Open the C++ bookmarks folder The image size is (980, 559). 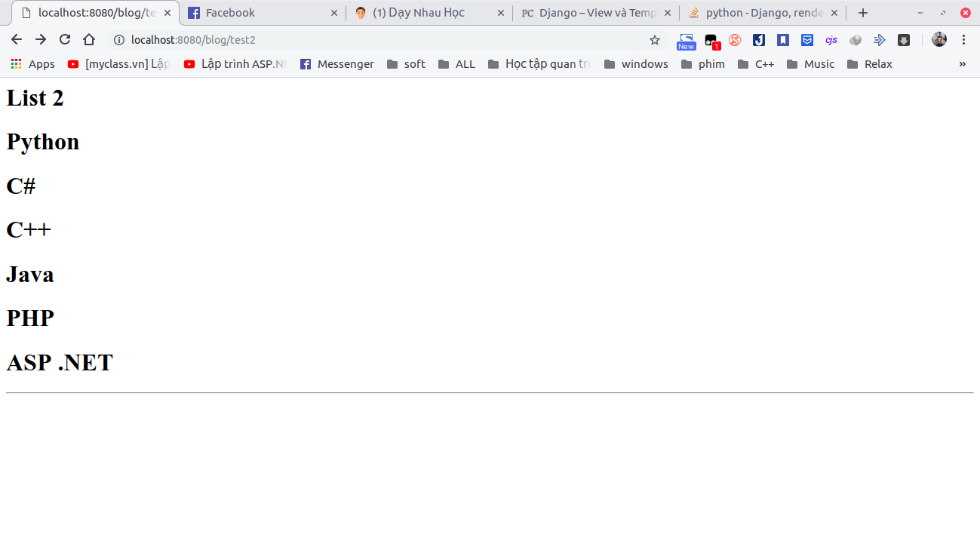click(756, 64)
